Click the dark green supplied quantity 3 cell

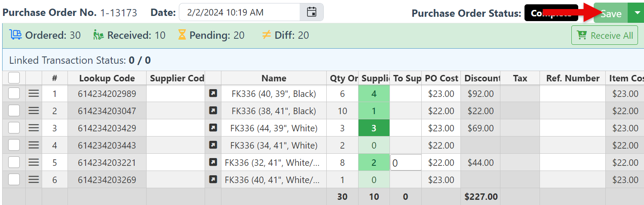click(x=374, y=128)
